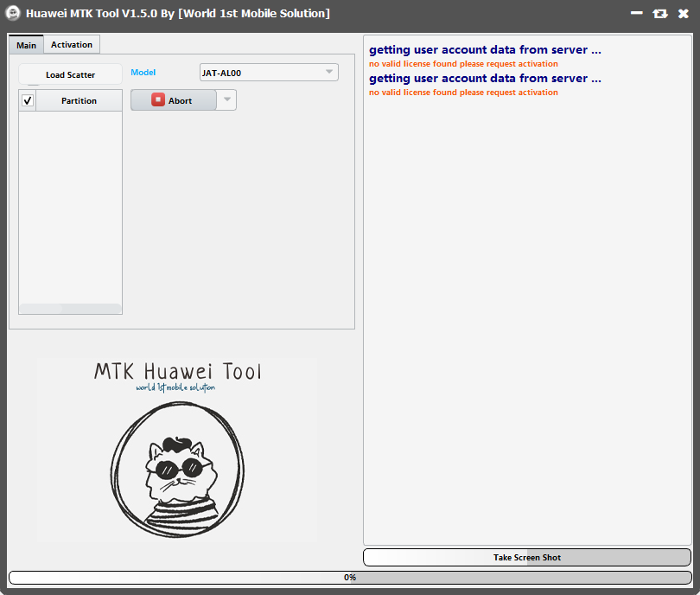
Task: Toggle the Partition select-all checkbox
Action: 28,100
